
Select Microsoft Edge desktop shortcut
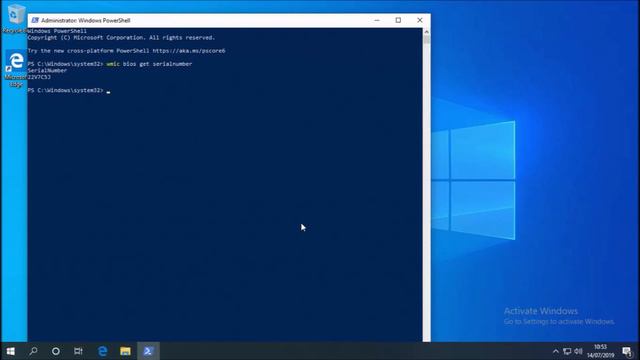pyautogui.click(x=16, y=69)
